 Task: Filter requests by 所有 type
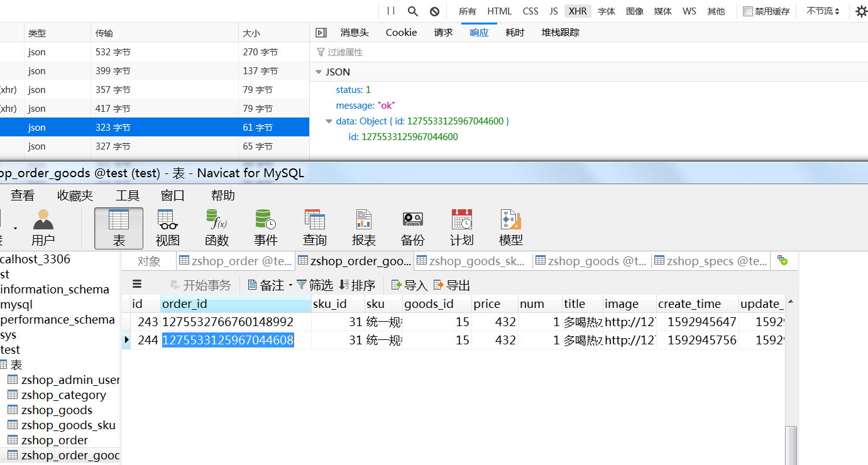[x=468, y=11]
